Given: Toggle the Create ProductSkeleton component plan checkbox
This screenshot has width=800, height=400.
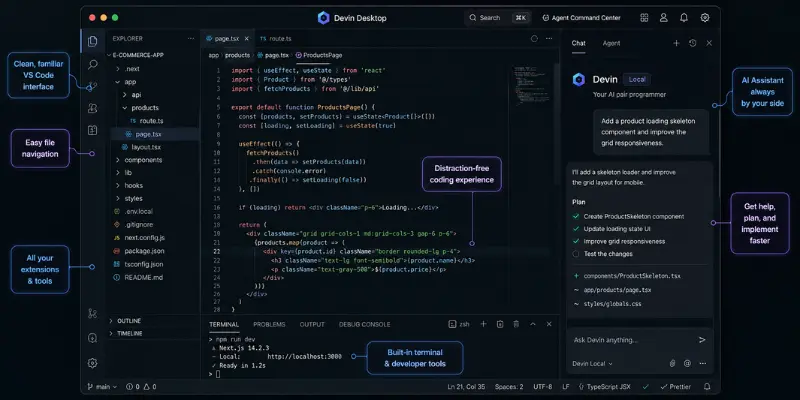Looking at the screenshot, I should point(576,216).
